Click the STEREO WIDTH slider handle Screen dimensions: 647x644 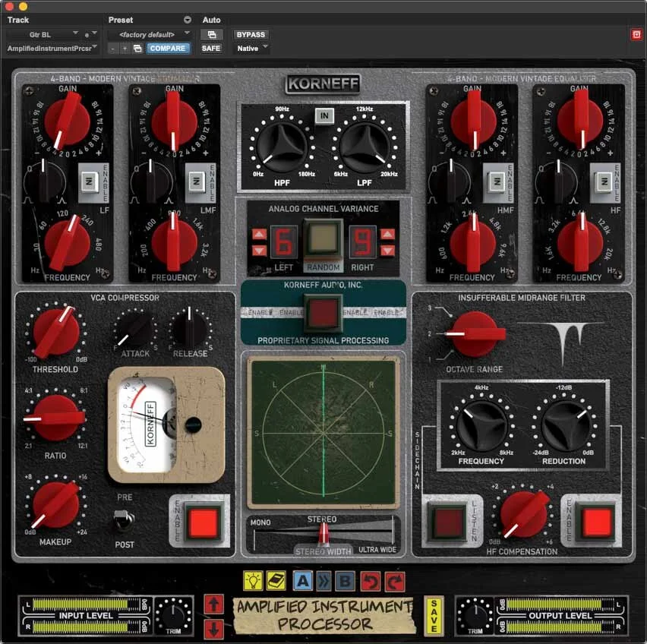coord(323,534)
